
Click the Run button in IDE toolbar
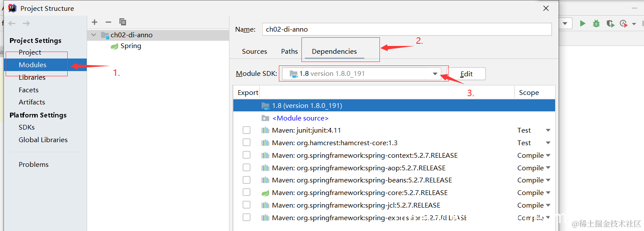point(582,23)
